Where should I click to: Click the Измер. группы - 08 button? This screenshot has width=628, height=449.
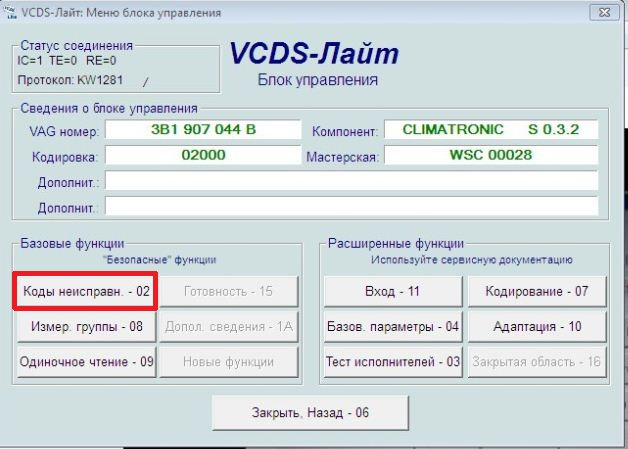point(87,326)
